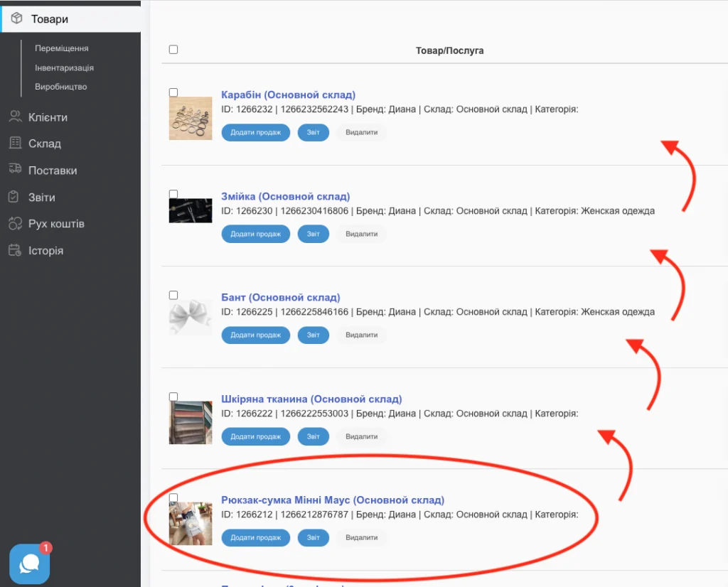Select Виробництво submenu item

point(61,87)
